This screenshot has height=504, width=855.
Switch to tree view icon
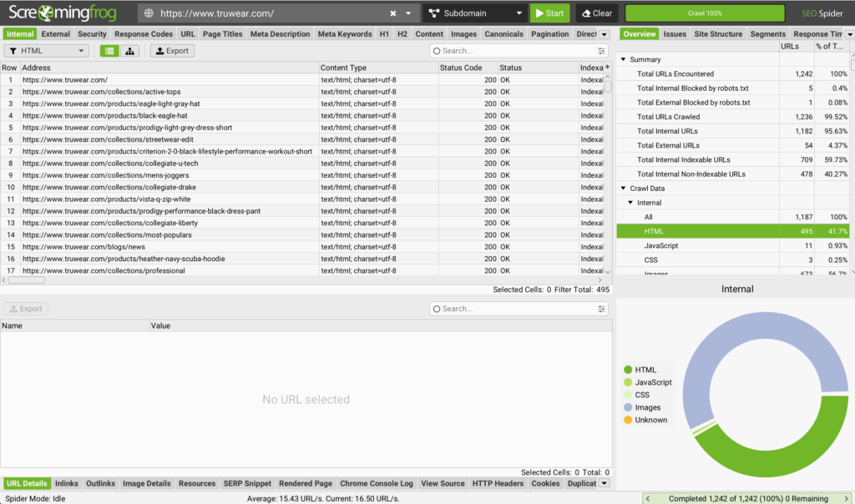pyautogui.click(x=130, y=51)
